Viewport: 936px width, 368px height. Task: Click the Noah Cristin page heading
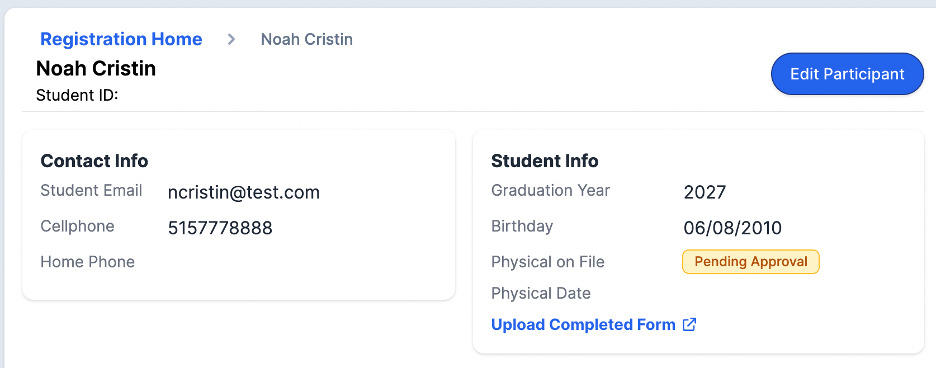[96, 69]
